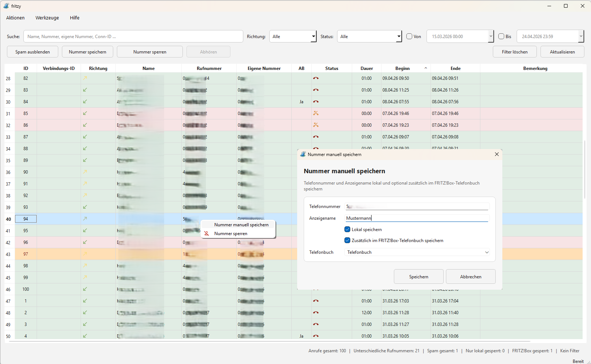This screenshot has width=591, height=364.
Task: Uncheck Lokal speichern option
Action: 347,230
